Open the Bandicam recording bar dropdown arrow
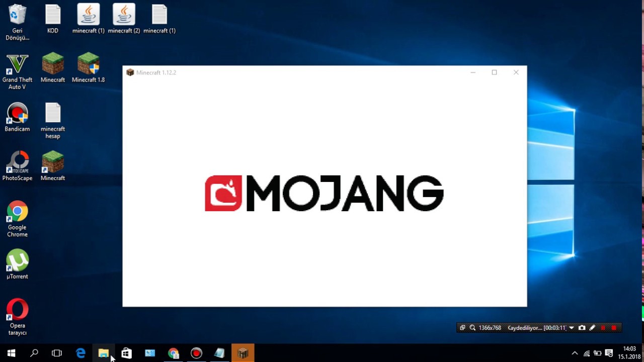The width and height of the screenshot is (644, 362). click(571, 328)
